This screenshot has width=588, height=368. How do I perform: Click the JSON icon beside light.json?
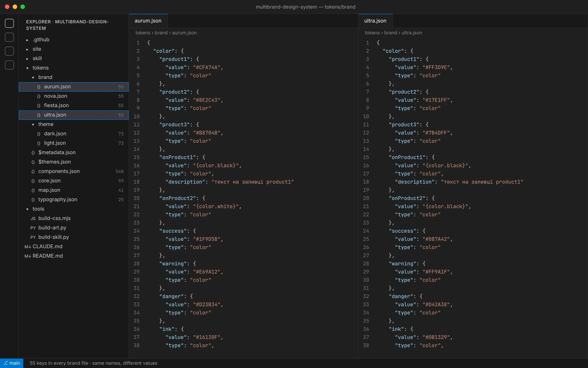(x=39, y=143)
